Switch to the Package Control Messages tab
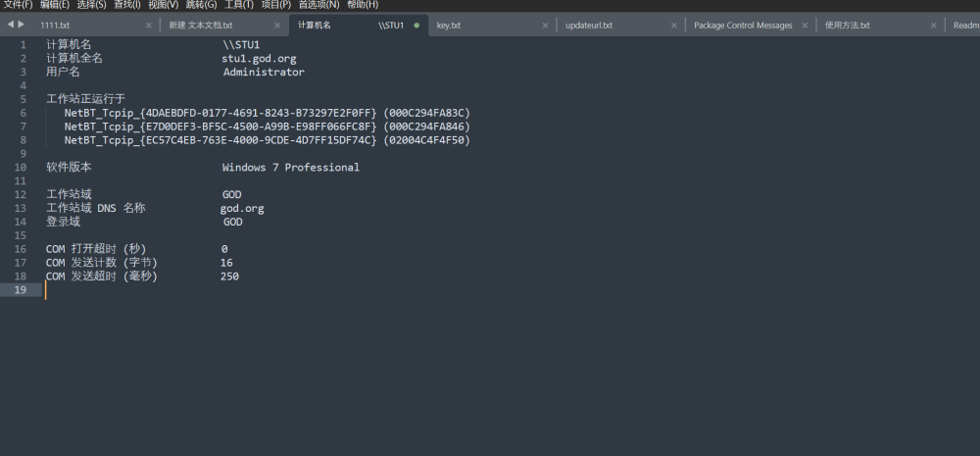 742,25
